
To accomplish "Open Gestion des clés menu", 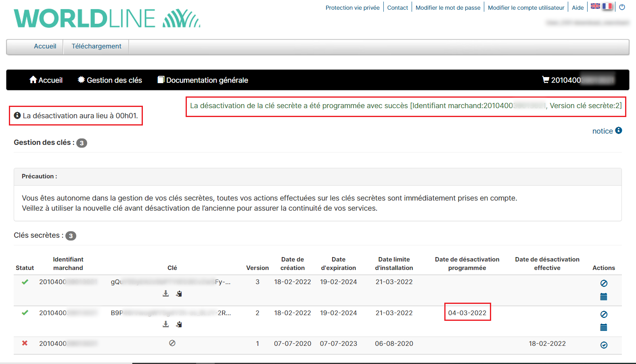I will tap(110, 80).
